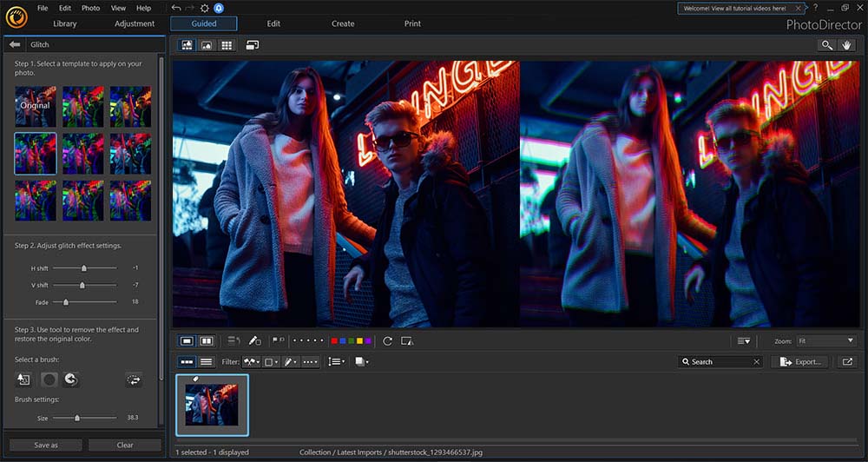Viewport: 868px width, 462px height.
Task: Open the Zoom Fit dropdown
Action: (826, 341)
